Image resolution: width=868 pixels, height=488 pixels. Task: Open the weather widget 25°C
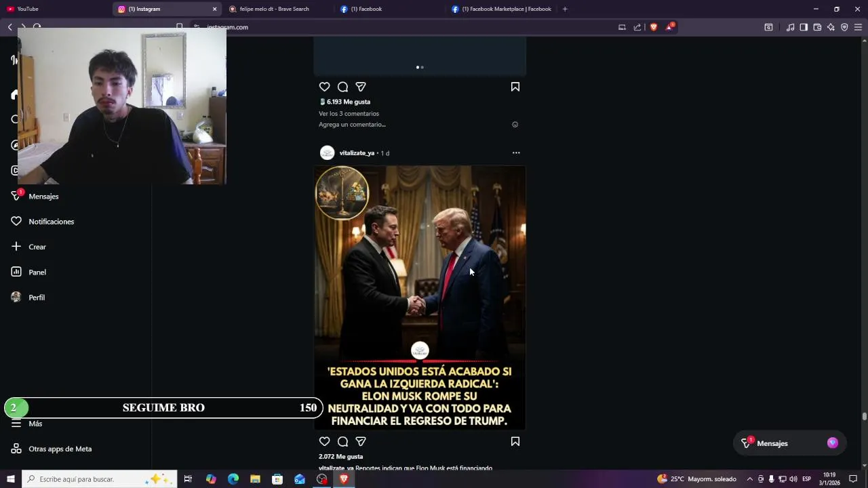[x=696, y=479]
